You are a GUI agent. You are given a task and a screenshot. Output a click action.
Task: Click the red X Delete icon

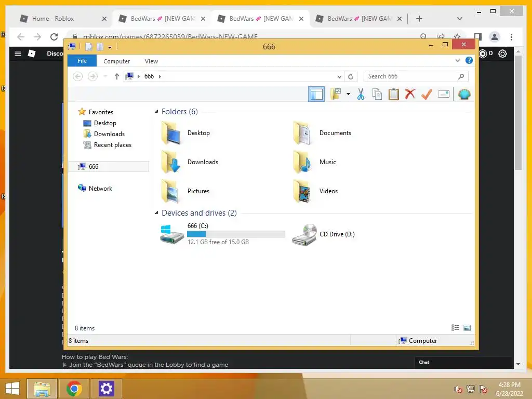410,94
